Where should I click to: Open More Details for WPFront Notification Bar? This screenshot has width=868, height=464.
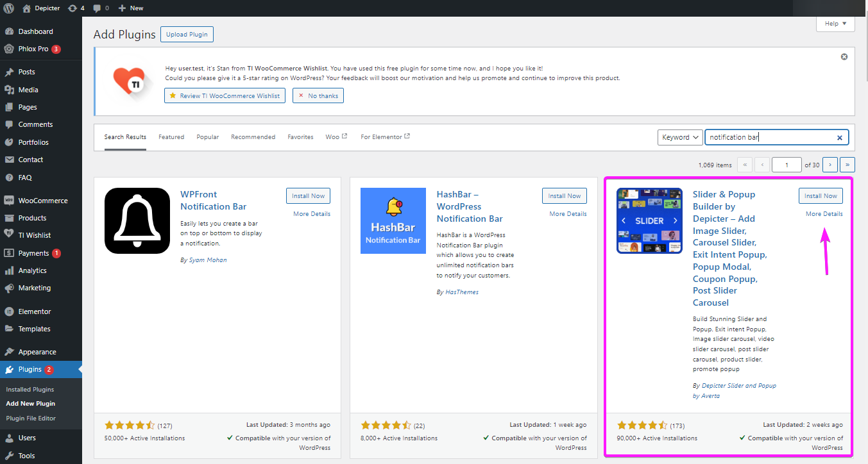pos(312,214)
